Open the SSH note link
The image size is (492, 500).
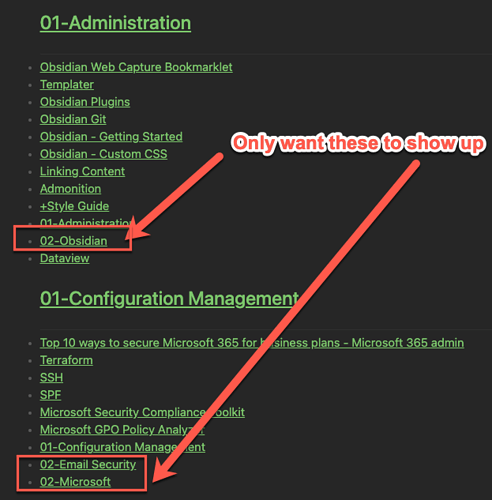pos(51,378)
